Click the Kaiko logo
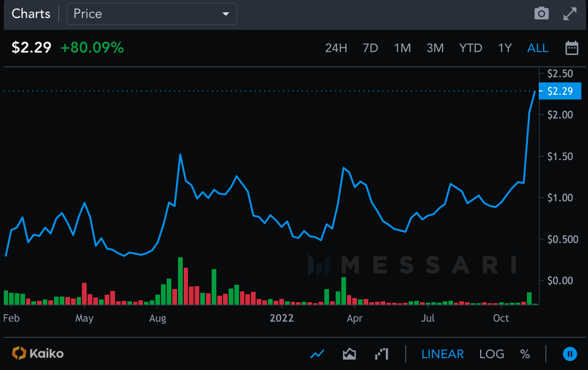 click(x=37, y=353)
